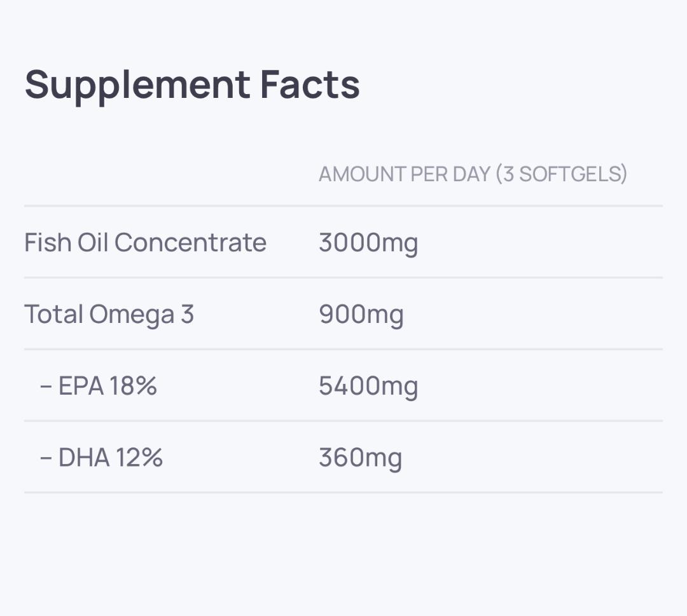Viewport: 687px width, 616px height.
Task: Click the dash before EPA
Action: 45,387
